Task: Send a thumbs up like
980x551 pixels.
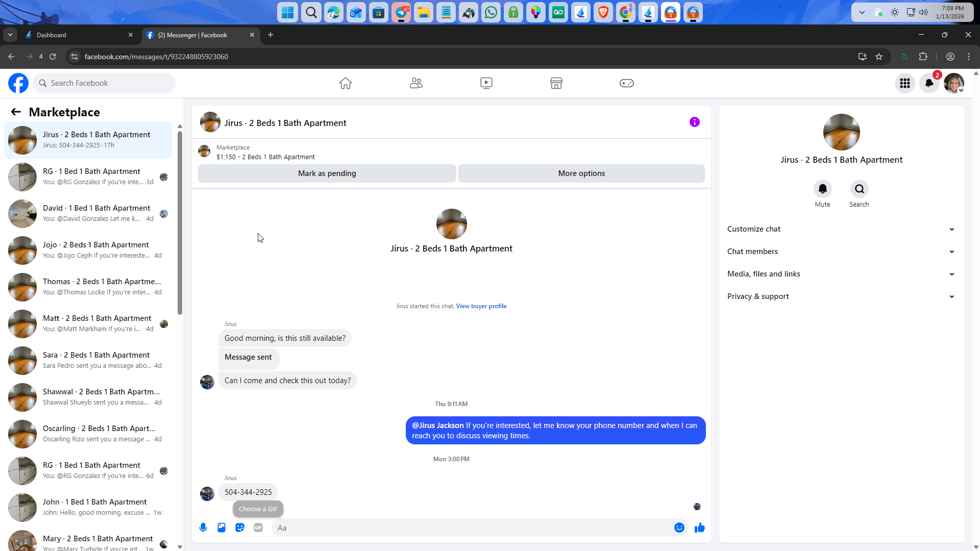Action: (x=699, y=528)
